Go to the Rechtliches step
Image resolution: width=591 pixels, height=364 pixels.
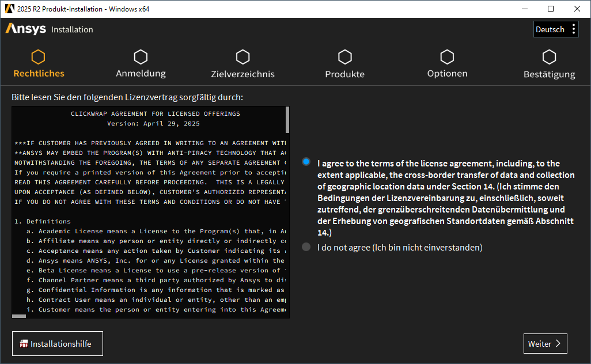[x=39, y=64]
